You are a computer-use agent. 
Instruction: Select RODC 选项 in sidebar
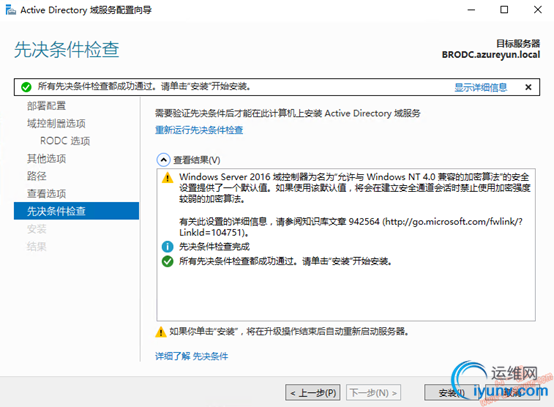[65, 141]
